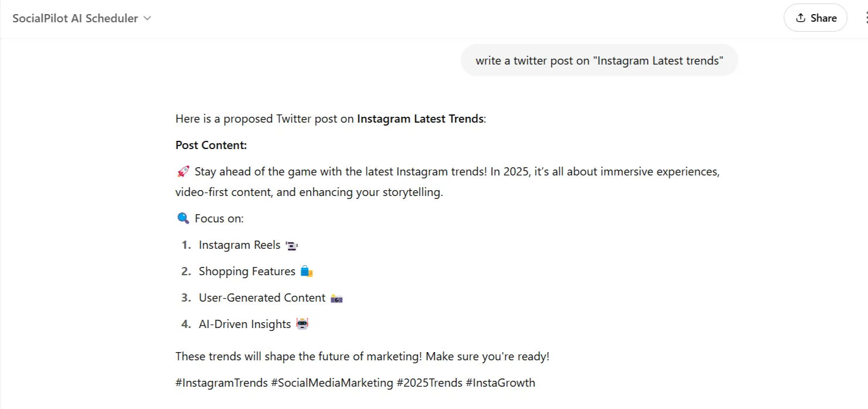
Task: Open the three-dot options menu at top right
Action: click(865, 18)
